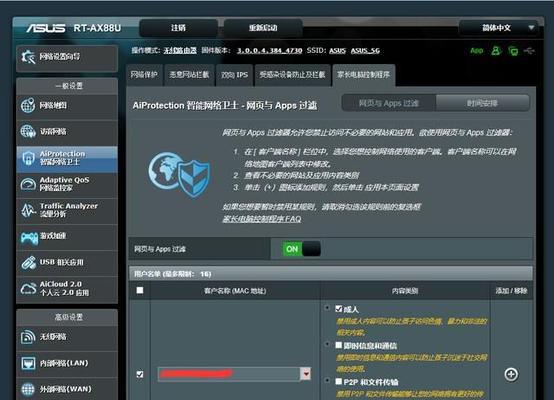Switch to the malicious sites blocking tab
The image size is (554, 400).
(189, 75)
